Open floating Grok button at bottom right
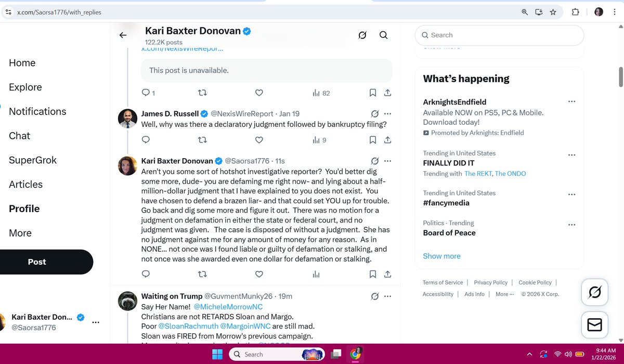Viewport: 624px width, 364px height. tap(594, 293)
